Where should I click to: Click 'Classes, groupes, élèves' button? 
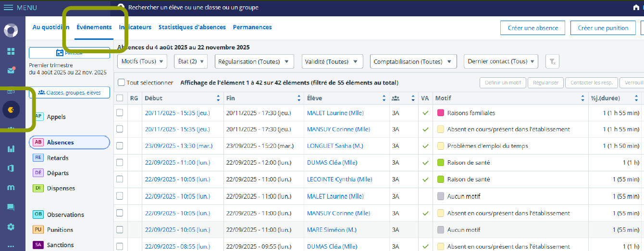[69, 92]
